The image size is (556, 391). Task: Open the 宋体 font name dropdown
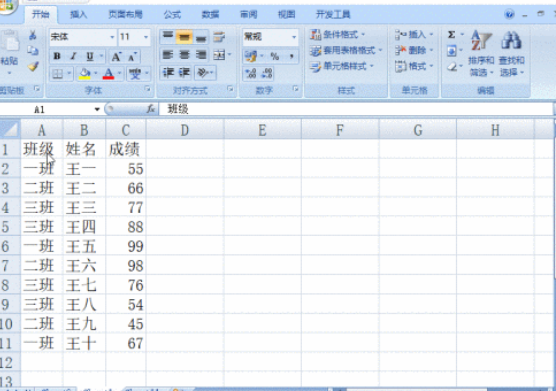point(112,37)
